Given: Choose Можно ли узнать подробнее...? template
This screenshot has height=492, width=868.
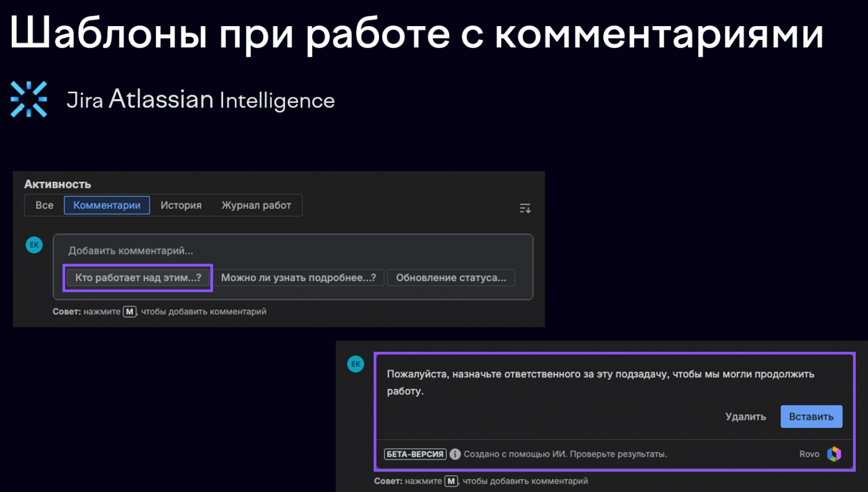Looking at the screenshot, I should click(x=298, y=277).
